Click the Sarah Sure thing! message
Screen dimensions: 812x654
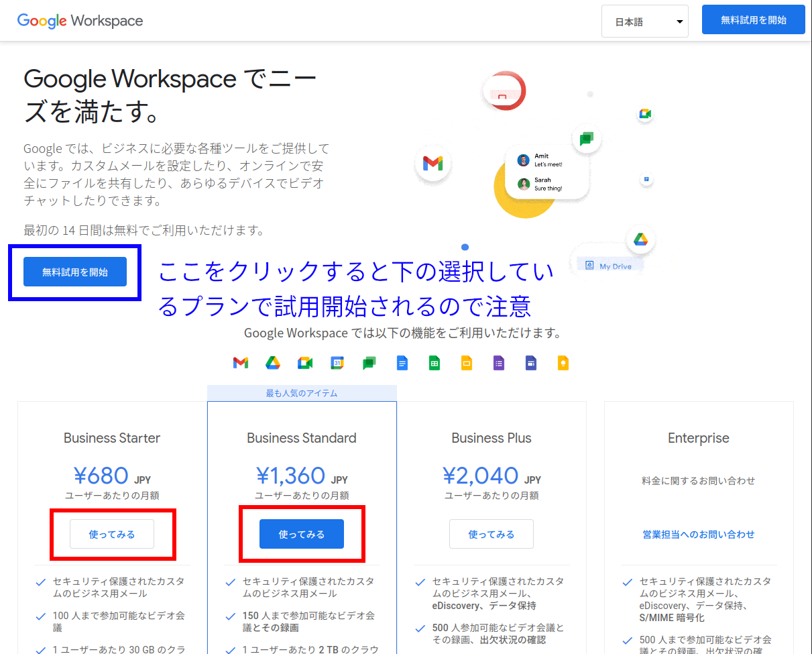click(x=548, y=184)
